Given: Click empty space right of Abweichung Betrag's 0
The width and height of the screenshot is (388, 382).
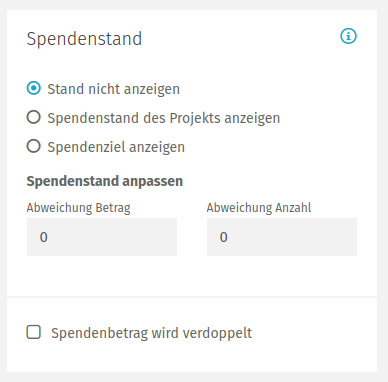Looking at the screenshot, I should tap(113, 237).
